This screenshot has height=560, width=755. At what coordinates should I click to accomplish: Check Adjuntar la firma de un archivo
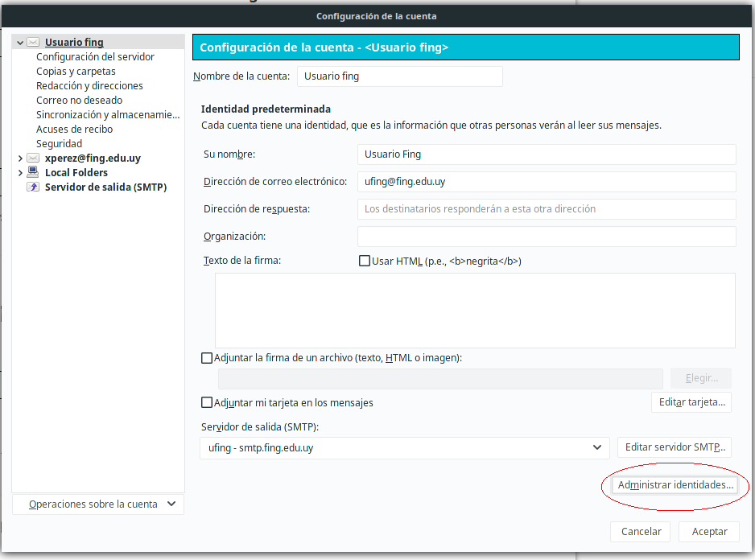[x=207, y=358]
